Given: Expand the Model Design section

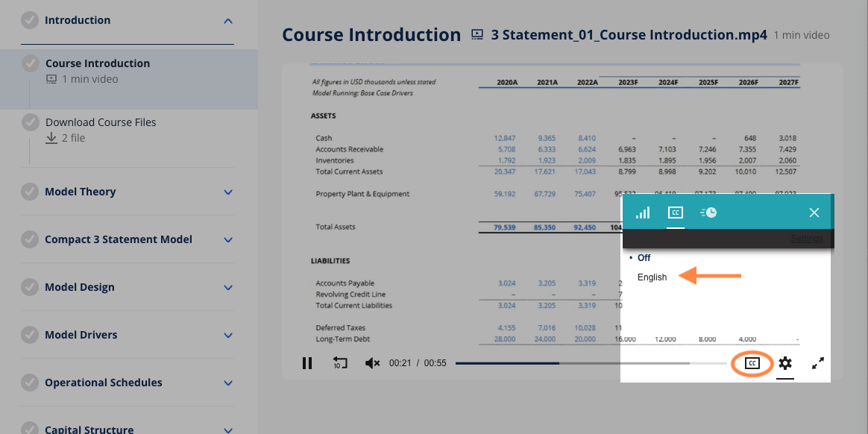Looking at the screenshot, I should coord(228,287).
